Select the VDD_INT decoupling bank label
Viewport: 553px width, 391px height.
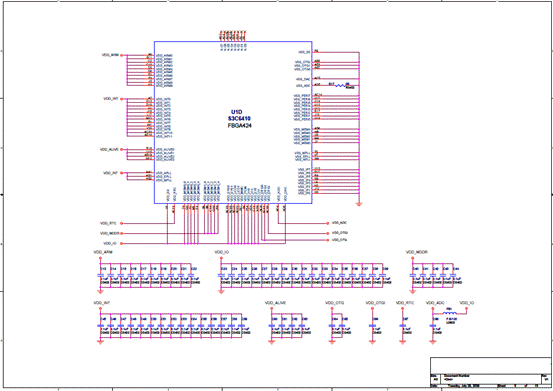102,303
